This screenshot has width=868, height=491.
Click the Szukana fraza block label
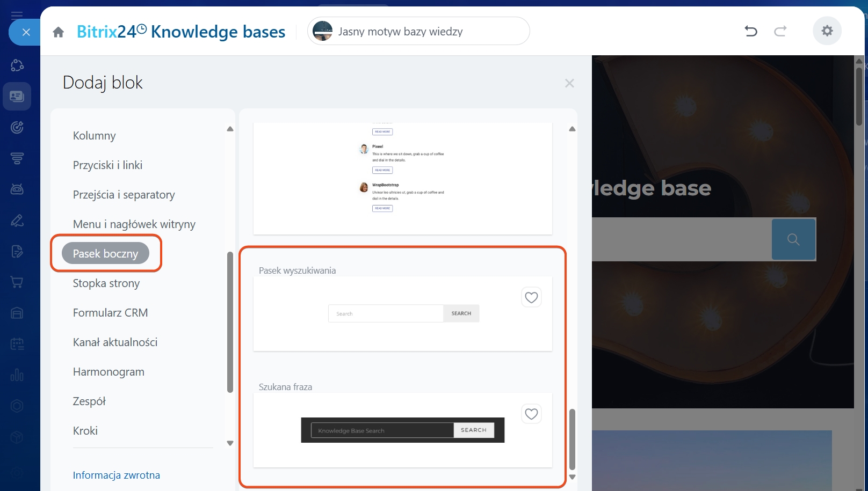pos(285,387)
